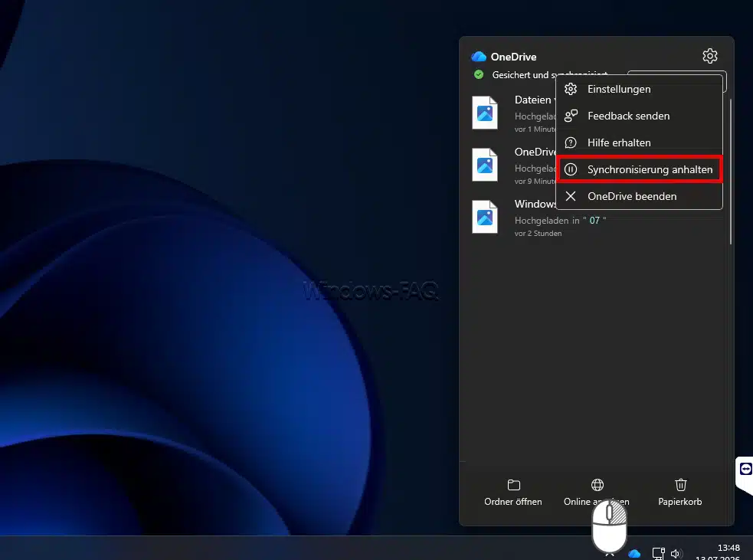This screenshot has width=753, height=560.
Task: Click the feedback person icon in the menu
Action: [571, 116]
